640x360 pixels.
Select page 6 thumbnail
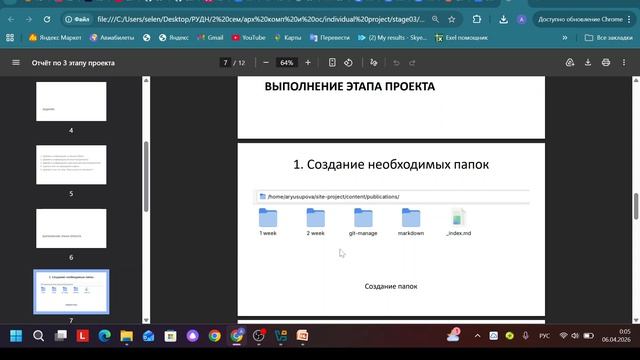[x=71, y=228]
